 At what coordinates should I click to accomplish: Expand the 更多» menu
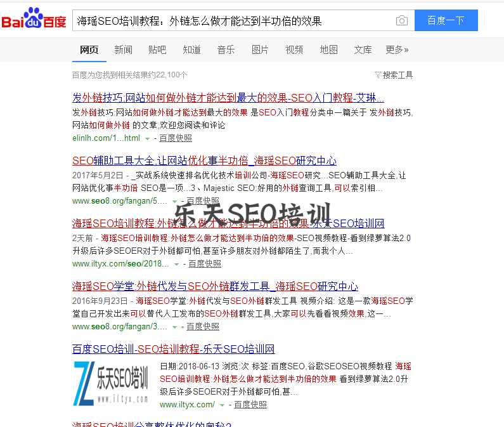tap(397, 49)
